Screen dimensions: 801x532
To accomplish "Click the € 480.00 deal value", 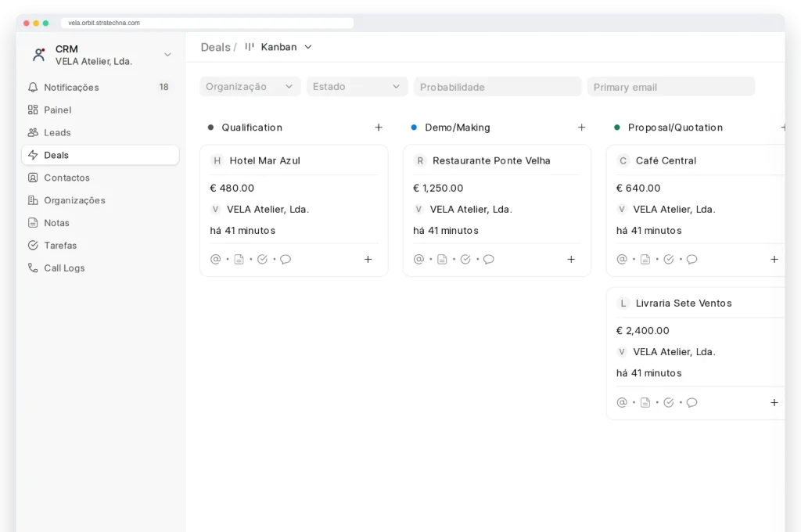I will 232,188.
